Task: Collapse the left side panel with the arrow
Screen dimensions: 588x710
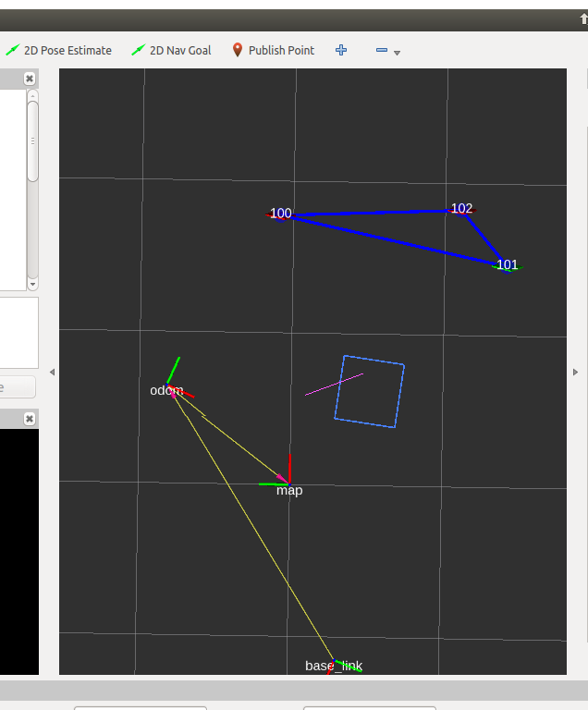Action: 52,373
